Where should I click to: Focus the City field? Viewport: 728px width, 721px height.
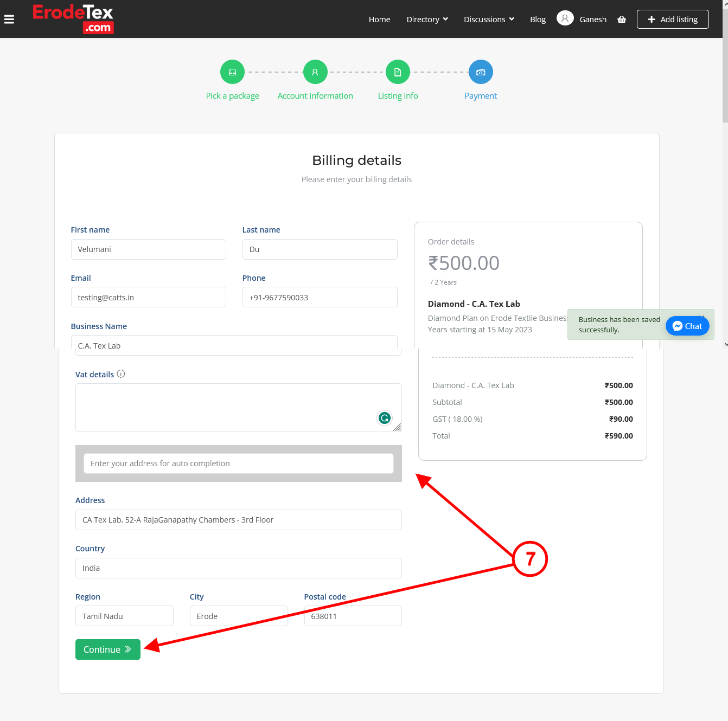[x=239, y=616]
